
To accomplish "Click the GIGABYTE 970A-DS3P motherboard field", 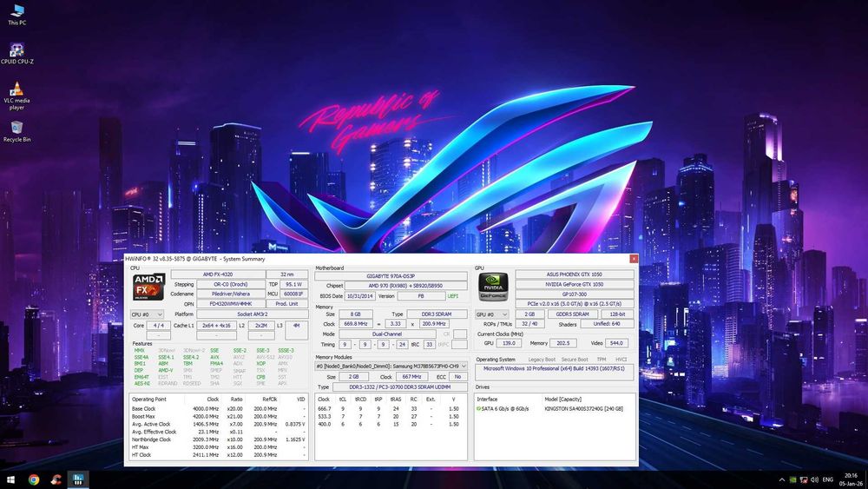I will click(391, 276).
